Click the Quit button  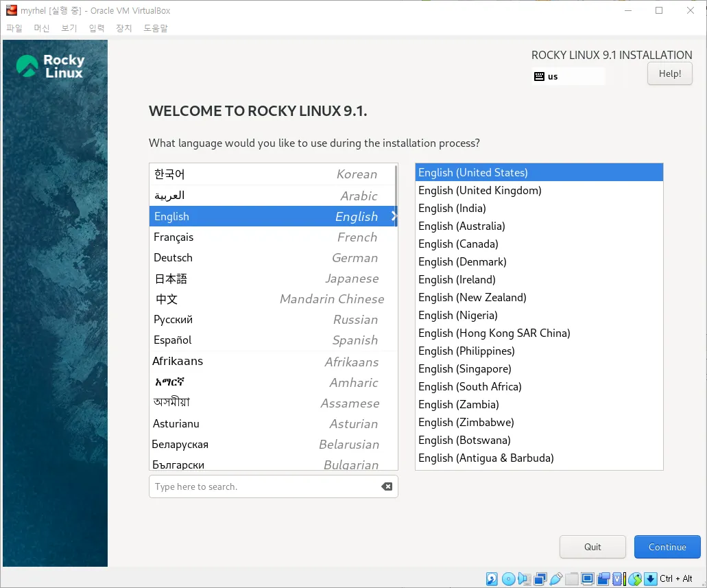tap(592, 547)
